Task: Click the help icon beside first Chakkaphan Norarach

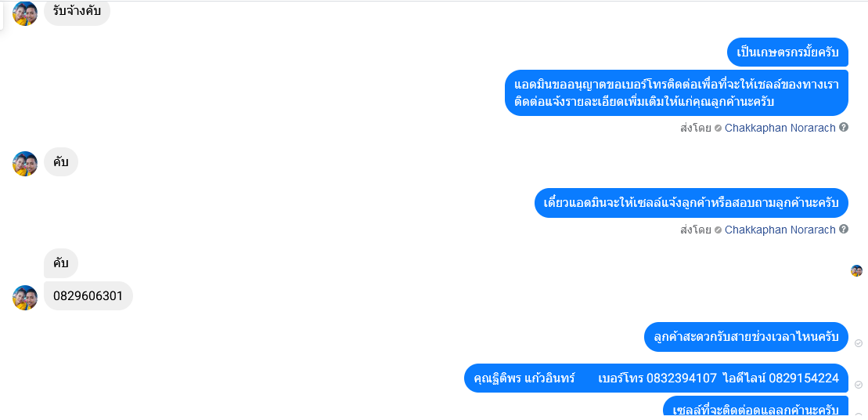Action: pyautogui.click(x=843, y=128)
